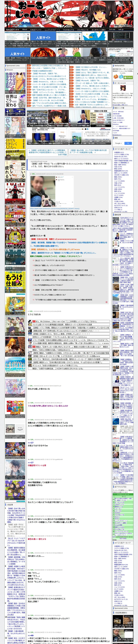138x644 pixels.
Task: Open the 5ch公式アンテナ nav item
Action: [13, 30]
